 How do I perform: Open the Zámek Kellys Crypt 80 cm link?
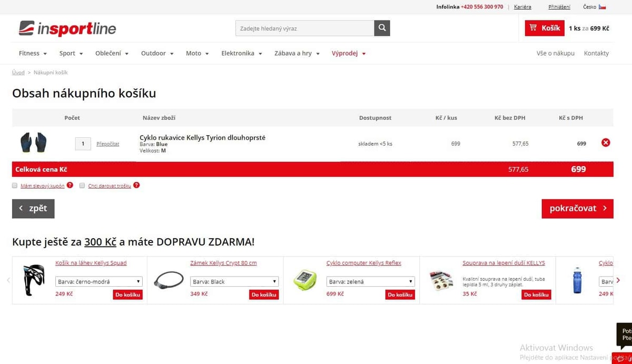point(223,263)
